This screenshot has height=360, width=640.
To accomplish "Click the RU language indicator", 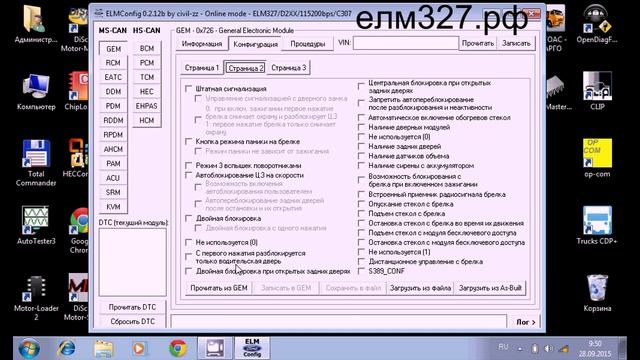I will click(503, 347).
